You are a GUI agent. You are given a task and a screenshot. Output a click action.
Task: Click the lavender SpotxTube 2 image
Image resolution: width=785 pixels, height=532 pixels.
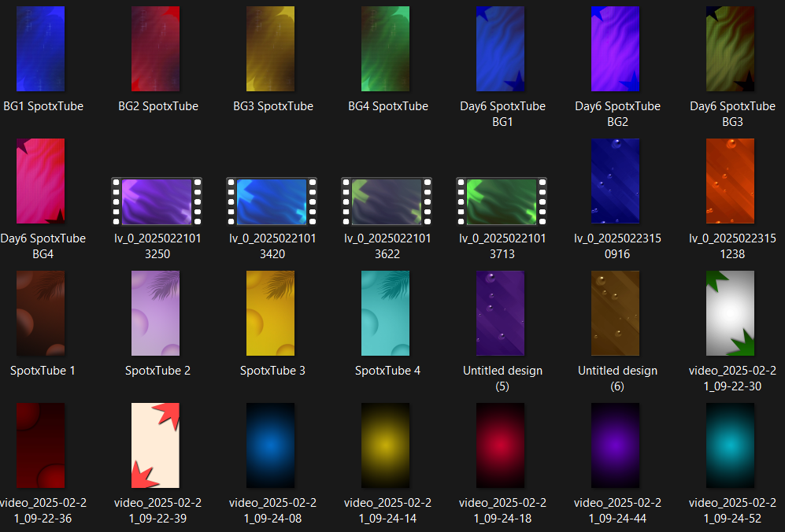tap(155, 313)
